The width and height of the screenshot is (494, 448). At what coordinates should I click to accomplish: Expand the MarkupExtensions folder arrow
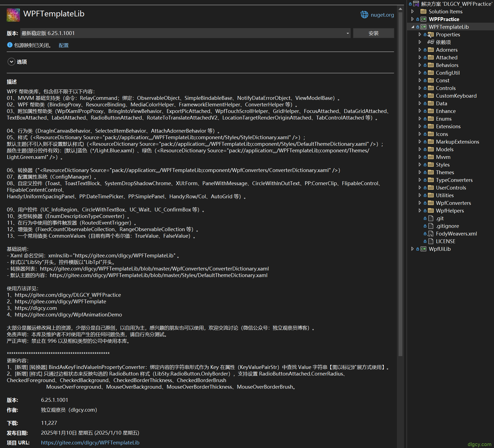(420, 142)
